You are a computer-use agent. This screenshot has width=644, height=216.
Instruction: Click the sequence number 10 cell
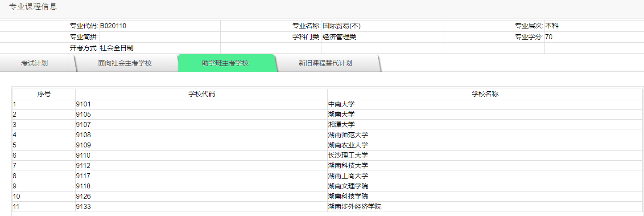point(44,196)
